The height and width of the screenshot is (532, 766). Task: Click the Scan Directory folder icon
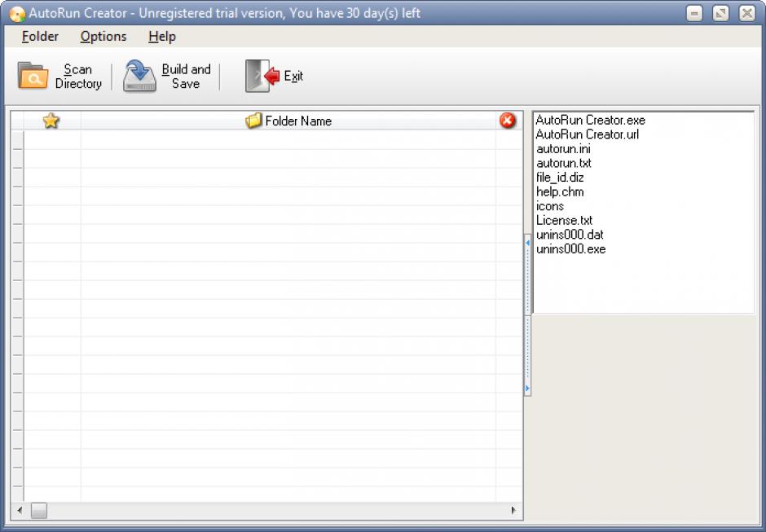[33, 76]
